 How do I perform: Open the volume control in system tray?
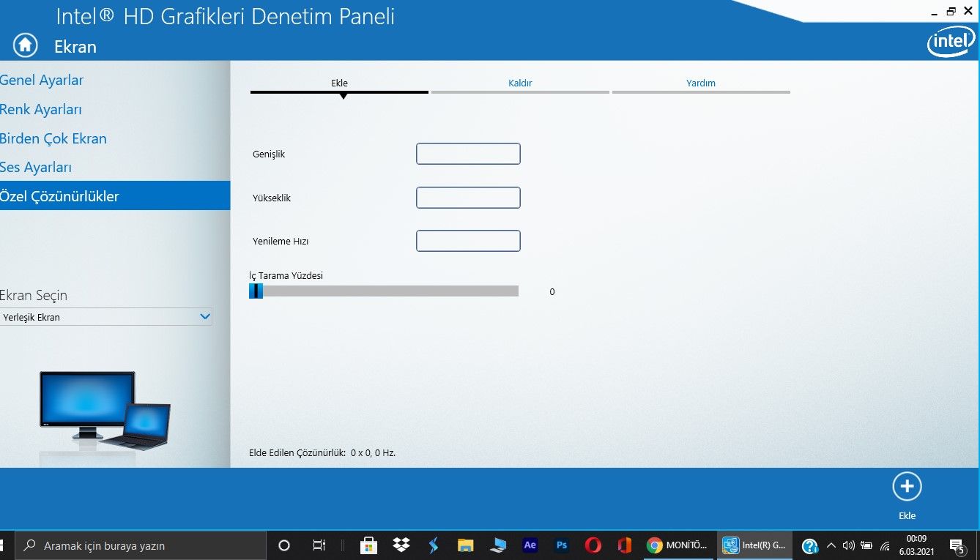pyautogui.click(x=849, y=545)
